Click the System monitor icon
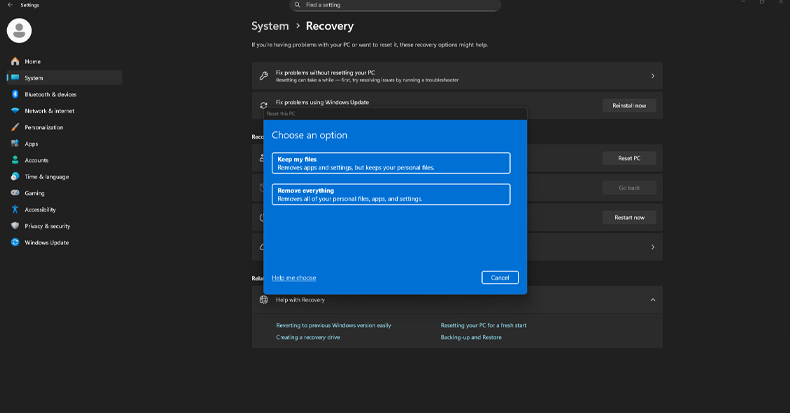This screenshot has width=790, height=413. (x=15, y=78)
